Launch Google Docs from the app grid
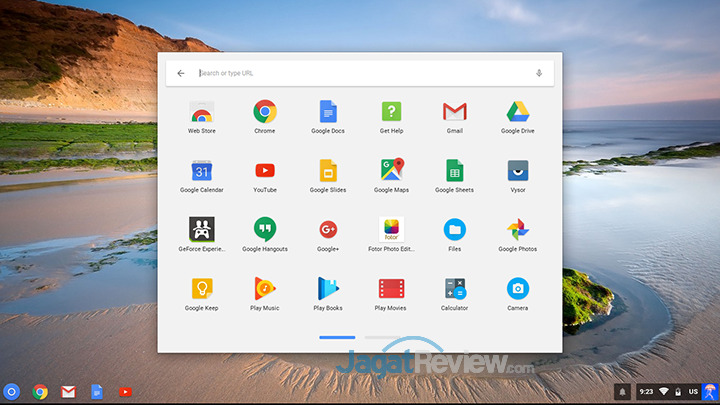 (328, 112)
